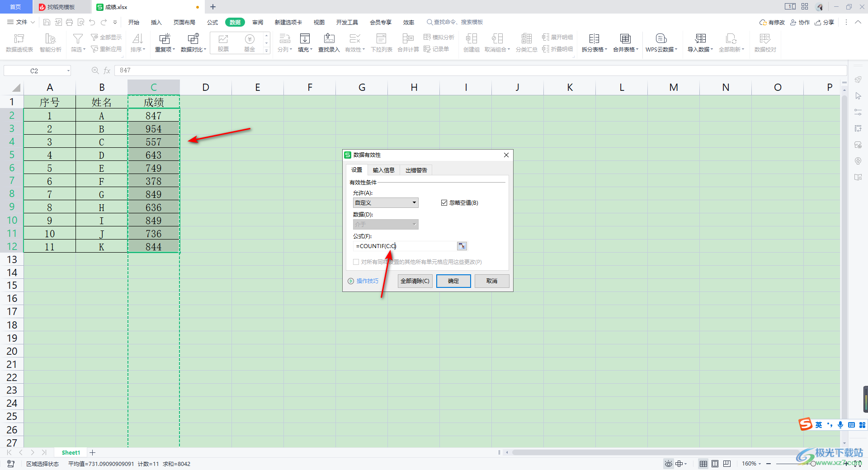Click the command search box (查找命令)
Image resolution: width=868 pixels, height=470 pixels.
(455, 22)
